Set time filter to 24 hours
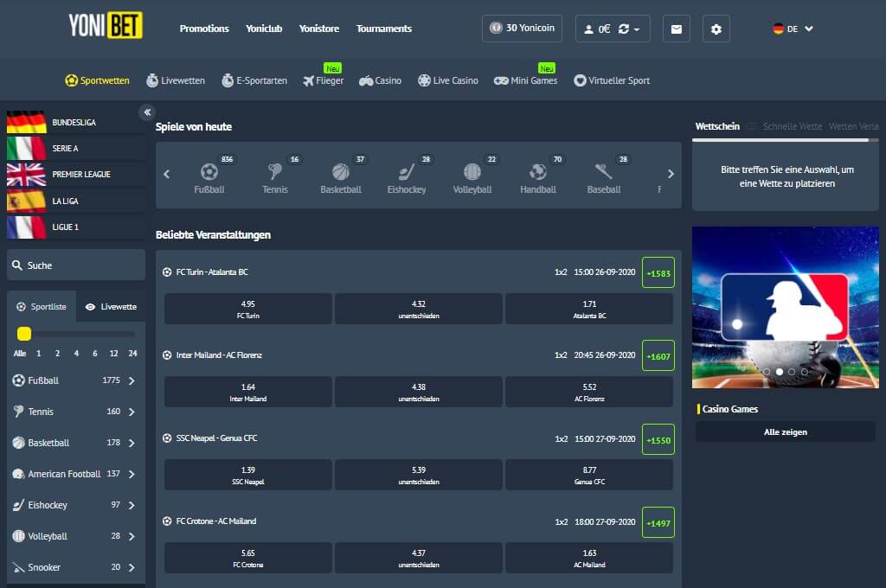886x588 pixels. pyautogui.click(x=132, y=353)
